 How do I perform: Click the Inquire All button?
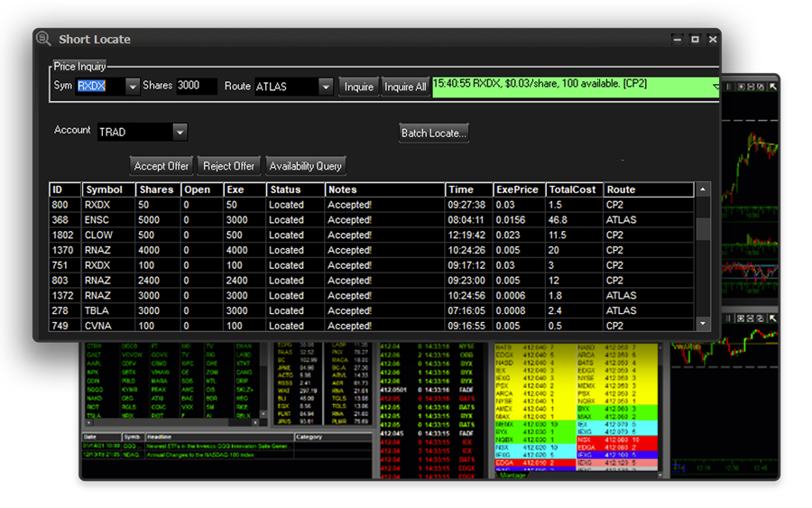click(405, 87)
